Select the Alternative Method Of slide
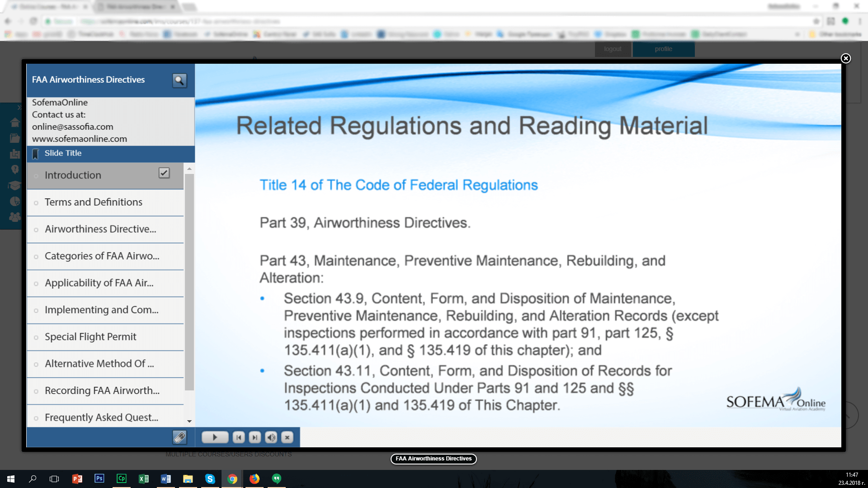Image resolution: width=868 pixels, height=488 pixels. point(99,364)
